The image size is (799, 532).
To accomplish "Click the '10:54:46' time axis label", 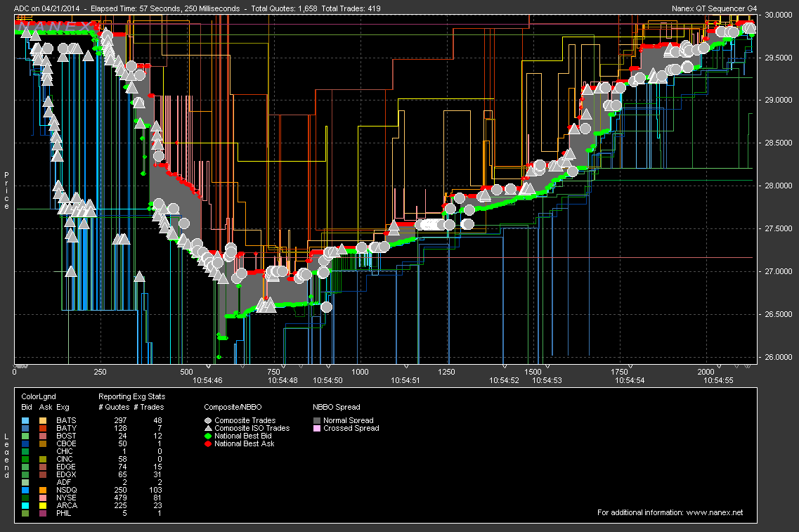I will [207, 380].
